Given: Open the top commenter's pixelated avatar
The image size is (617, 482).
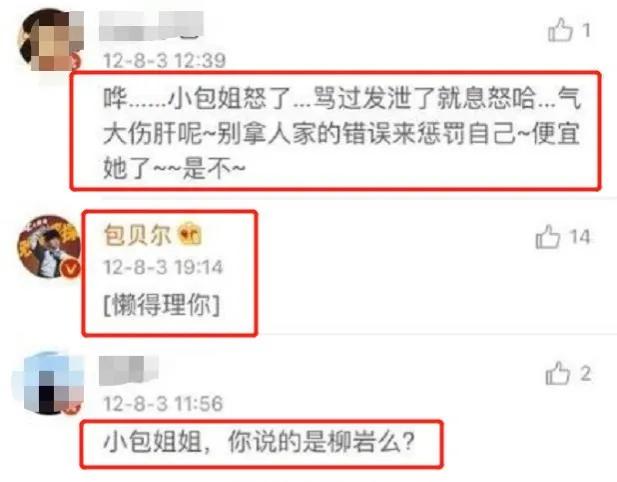Looking at the screenshot, I should tap(50, 40).
